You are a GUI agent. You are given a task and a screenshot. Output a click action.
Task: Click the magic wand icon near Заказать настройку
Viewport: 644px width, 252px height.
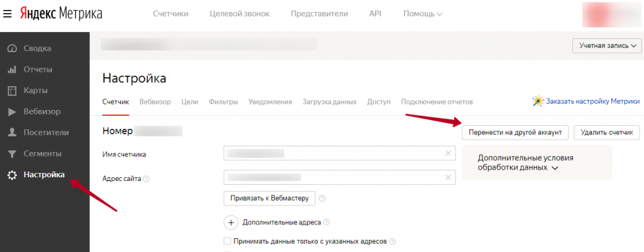point(538,101)
